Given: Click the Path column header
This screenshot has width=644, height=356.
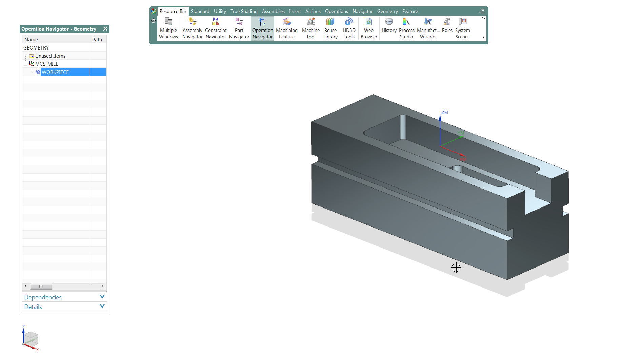Looking at the screenshot, I should [98, 39].
